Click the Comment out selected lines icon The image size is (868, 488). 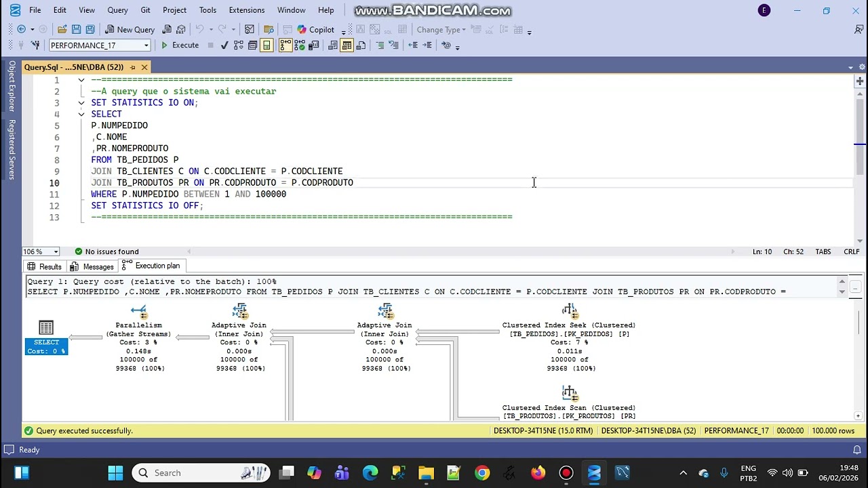380,45
